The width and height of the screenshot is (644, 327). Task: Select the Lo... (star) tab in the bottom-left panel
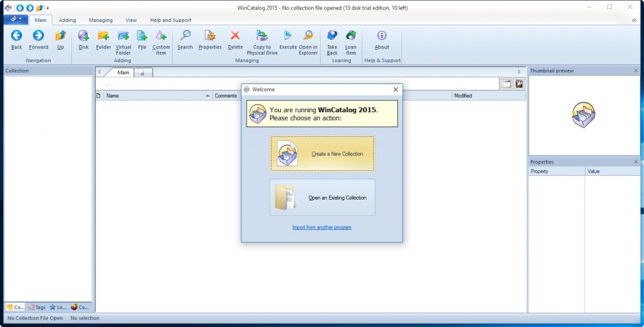click(x=58, y=307)
